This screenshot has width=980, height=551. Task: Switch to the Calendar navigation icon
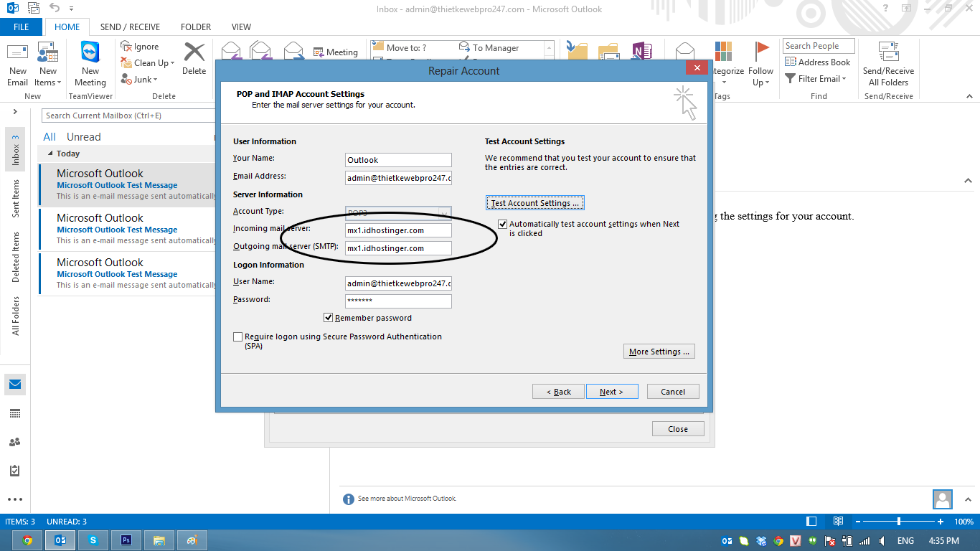coord(15,413)
